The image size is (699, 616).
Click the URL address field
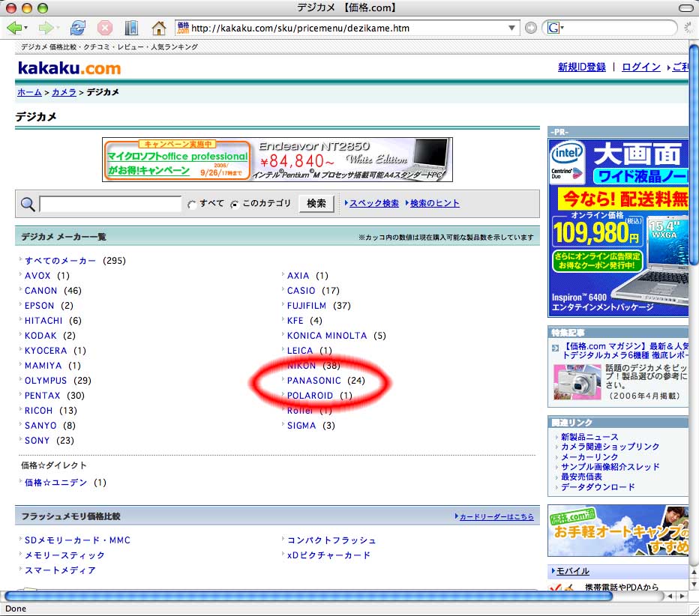[x=349, y=28]
